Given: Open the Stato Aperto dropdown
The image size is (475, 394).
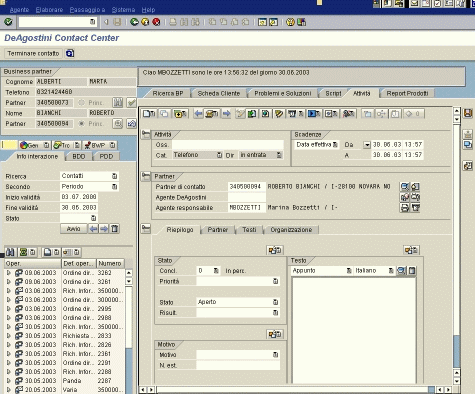Looking at the screenshot, I should 275,302.
